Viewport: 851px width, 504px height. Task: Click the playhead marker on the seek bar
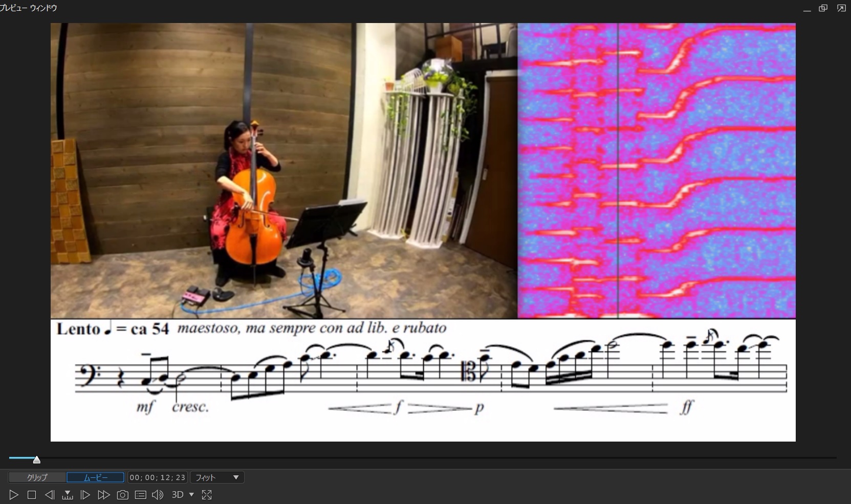pos(36,460)
